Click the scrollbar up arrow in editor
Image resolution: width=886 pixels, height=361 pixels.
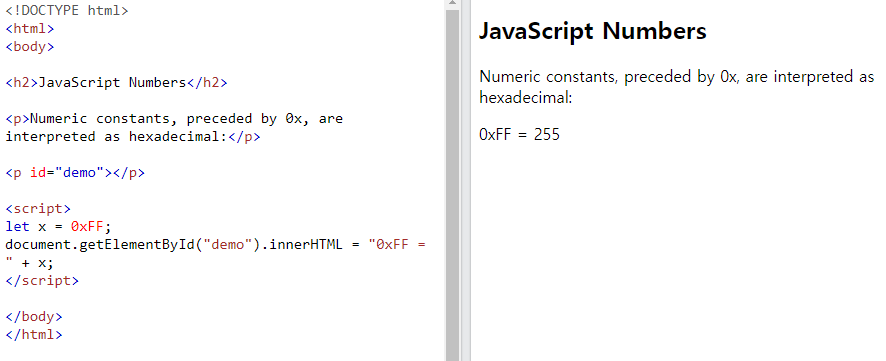(452, 3)
